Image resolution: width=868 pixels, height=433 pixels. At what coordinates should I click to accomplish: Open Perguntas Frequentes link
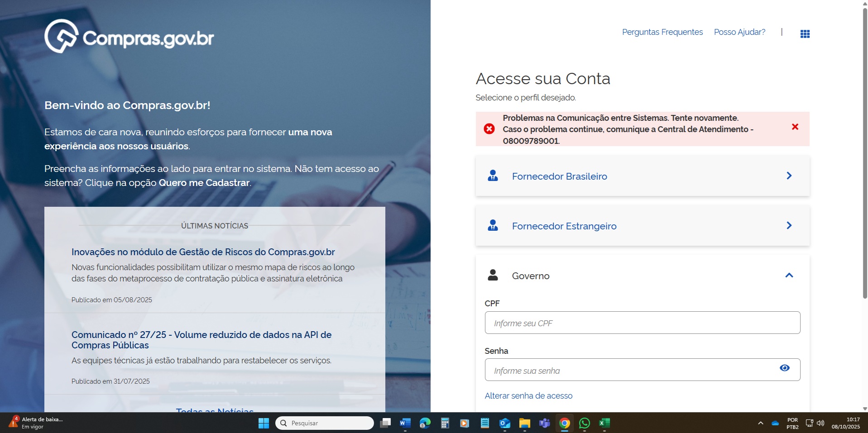(662, 32)
